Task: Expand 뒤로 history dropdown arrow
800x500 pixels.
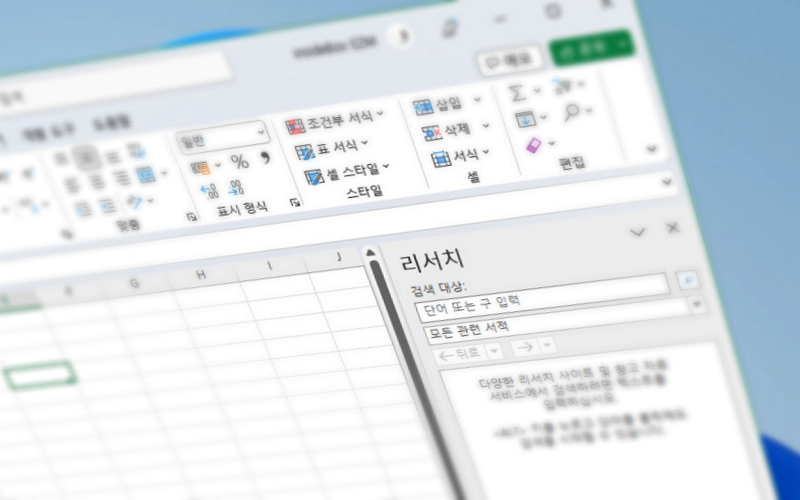Action: pyautogui.click(x=493, y=352)
